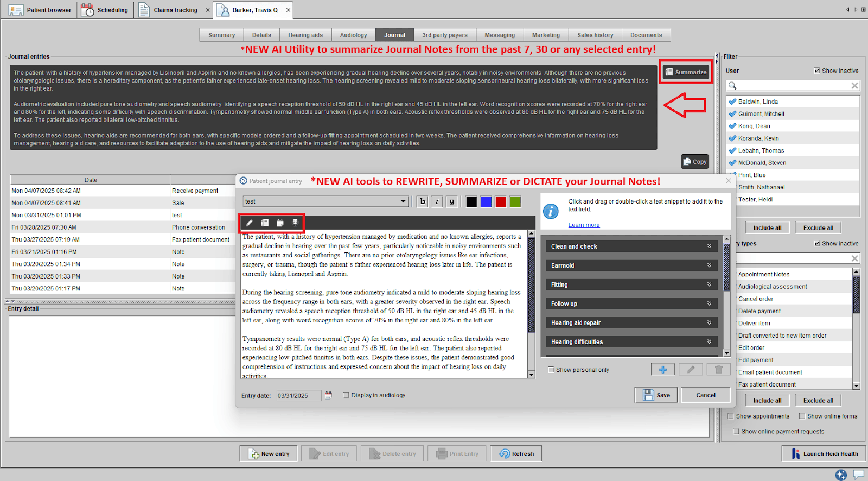Add a new text snippet with plus icon
868x481 pixels.
662,370
